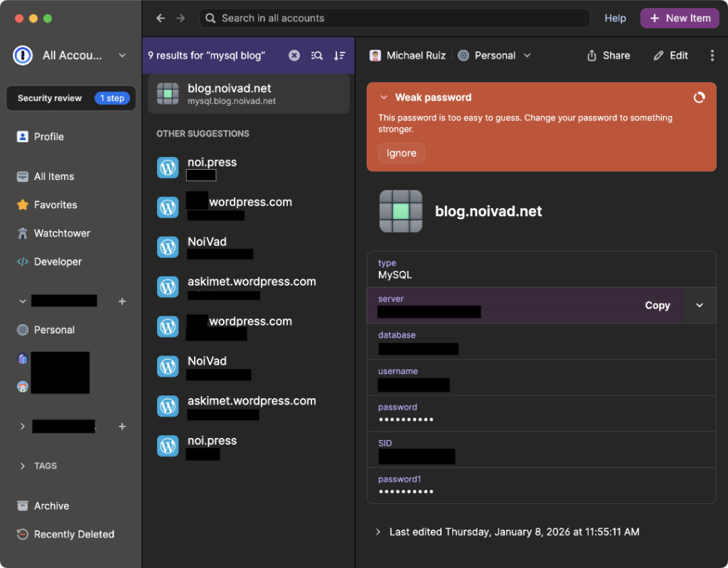Click the sort order icon
728x568 pixels.
pyautogui.click(x=340, y=55)
